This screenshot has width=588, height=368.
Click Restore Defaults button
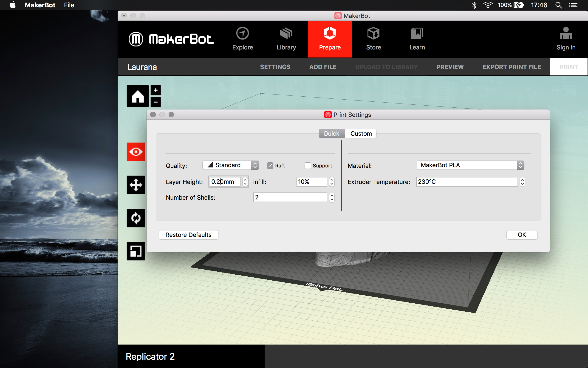point(188,235)
